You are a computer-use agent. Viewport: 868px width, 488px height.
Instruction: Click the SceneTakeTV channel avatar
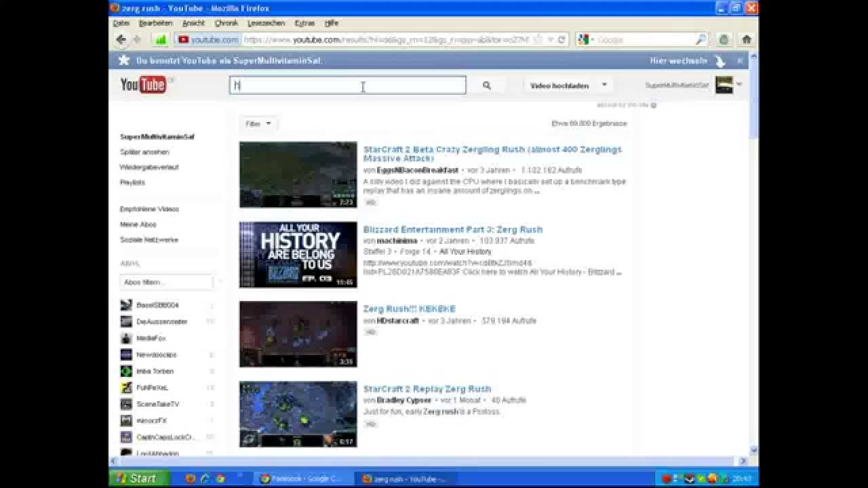click(126, 404)
